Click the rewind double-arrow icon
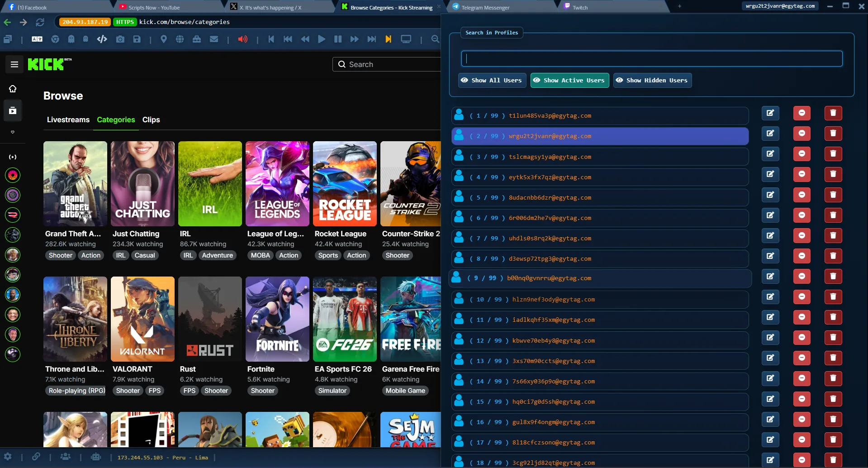Screen dimensions: 868x468 305,39
